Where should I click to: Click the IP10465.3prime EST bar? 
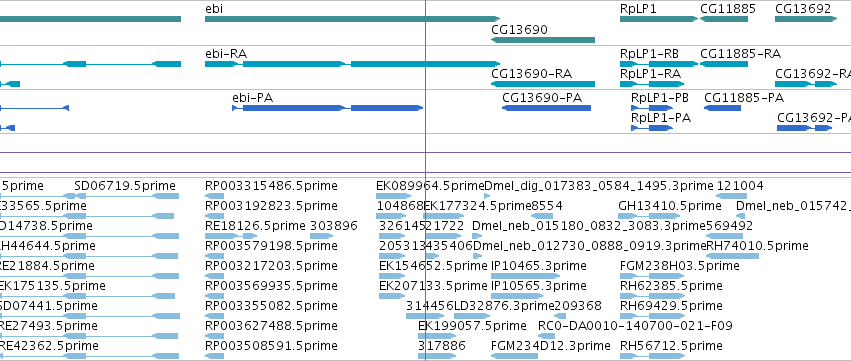tap(525, 276)
